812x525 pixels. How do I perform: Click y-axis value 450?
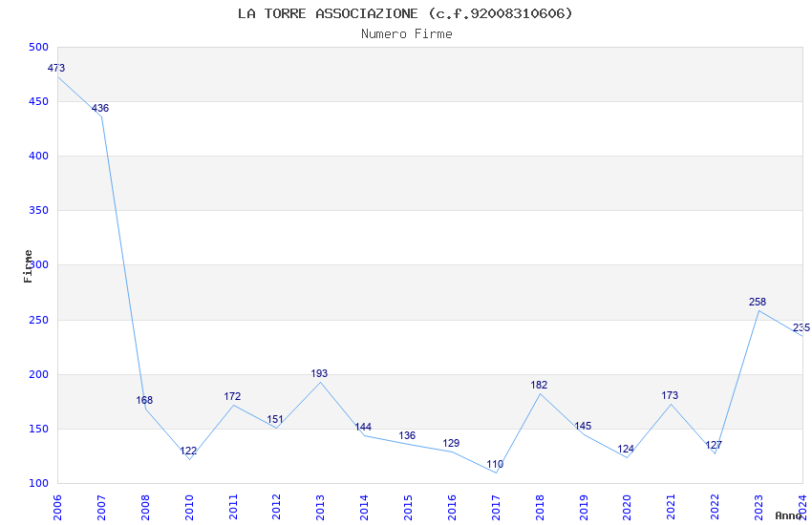click(x=39, y=101)
